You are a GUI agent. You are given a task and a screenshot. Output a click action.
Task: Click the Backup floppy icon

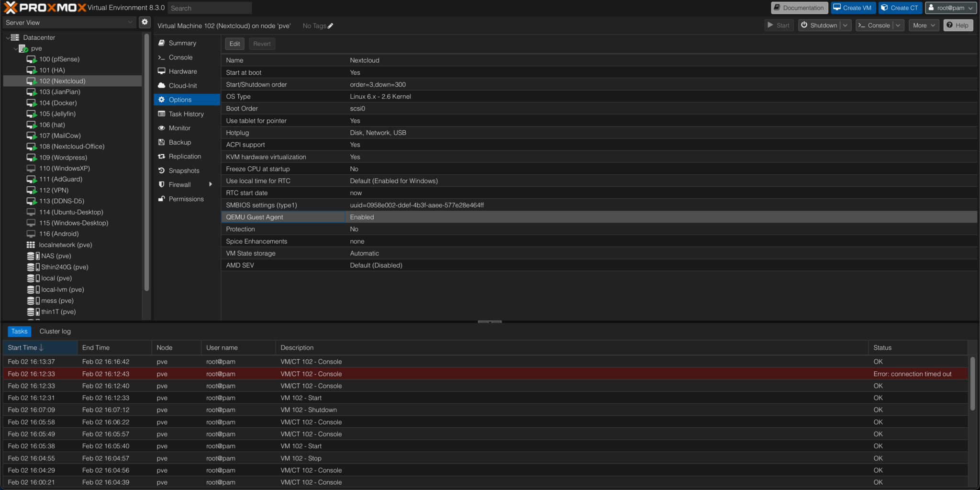coord(162,142)
